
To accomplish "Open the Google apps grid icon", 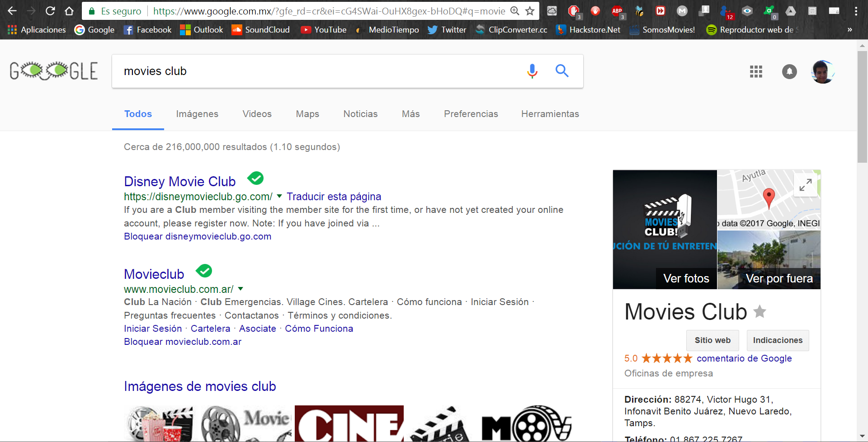I will click(756, 71).
